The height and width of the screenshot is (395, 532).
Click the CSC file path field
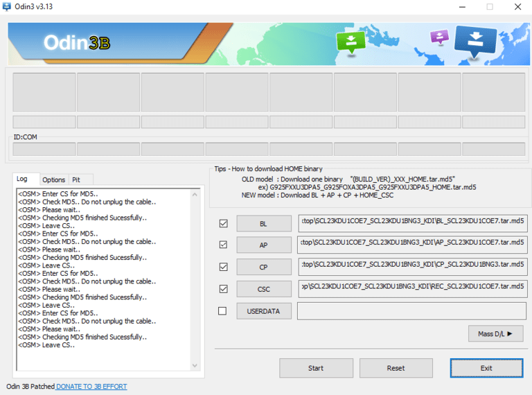(413, 289)
